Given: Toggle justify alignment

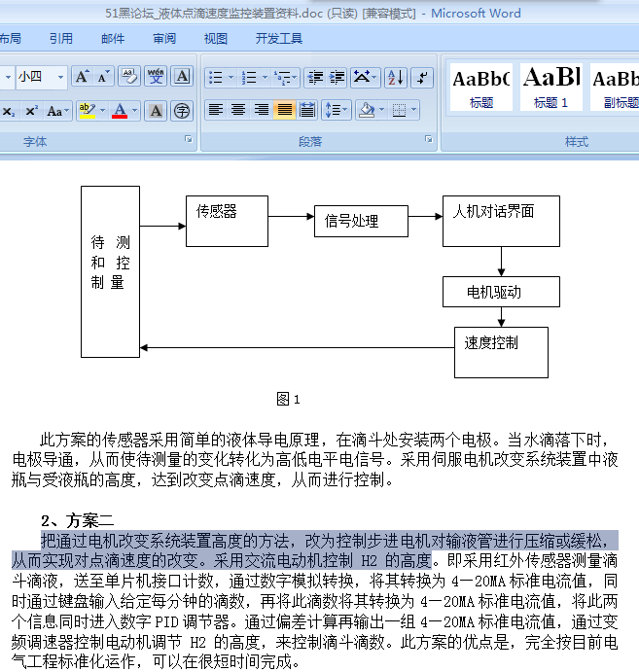Looking at the screenshot, I should click(x=285, y=110).
